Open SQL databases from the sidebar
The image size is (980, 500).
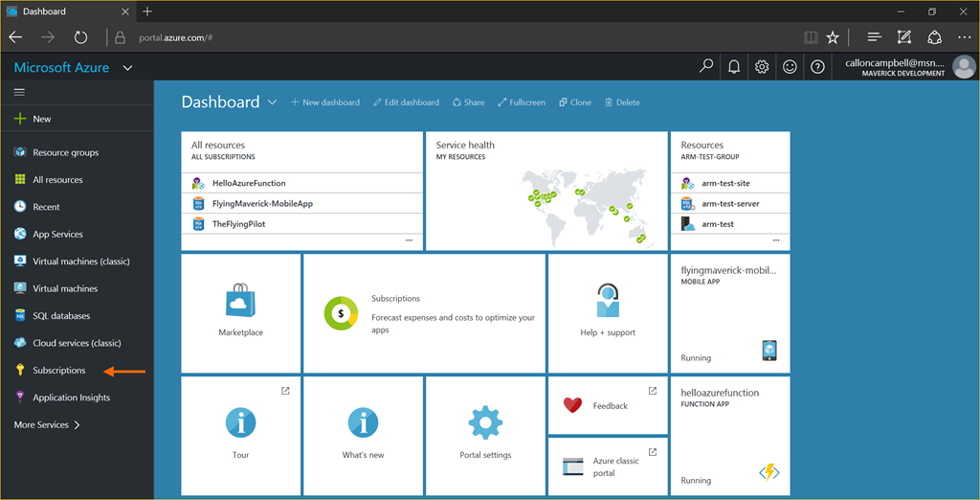(x=61, y=316)
